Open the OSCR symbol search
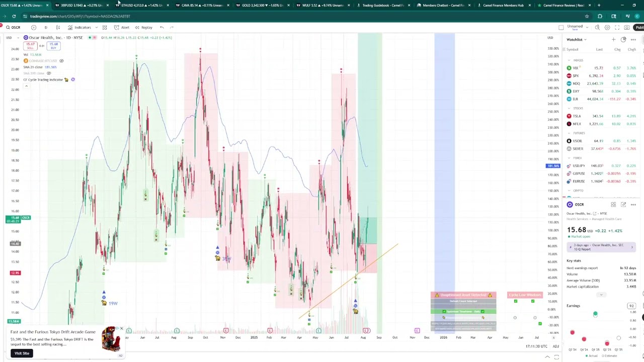644x362 pixels. click(14, 27)
